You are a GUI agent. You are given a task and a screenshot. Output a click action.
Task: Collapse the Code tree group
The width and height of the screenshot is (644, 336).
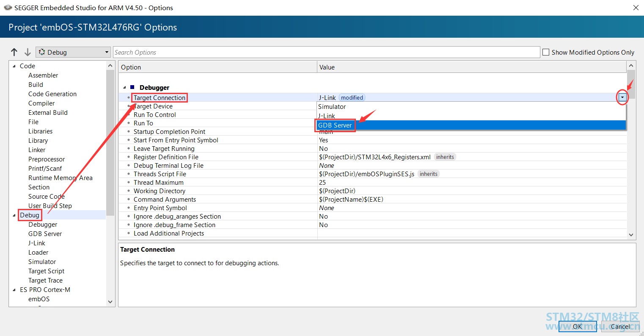14,66
